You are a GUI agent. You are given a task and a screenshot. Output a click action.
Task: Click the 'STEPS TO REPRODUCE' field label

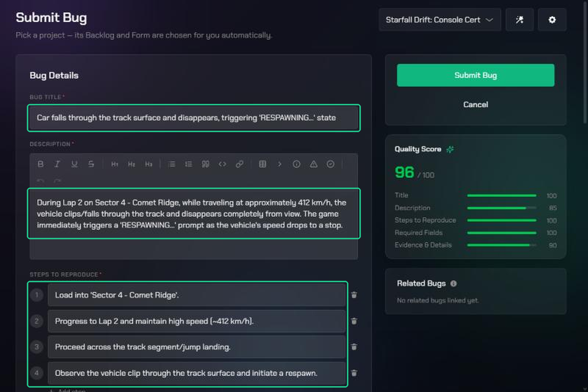pos(65,275)
